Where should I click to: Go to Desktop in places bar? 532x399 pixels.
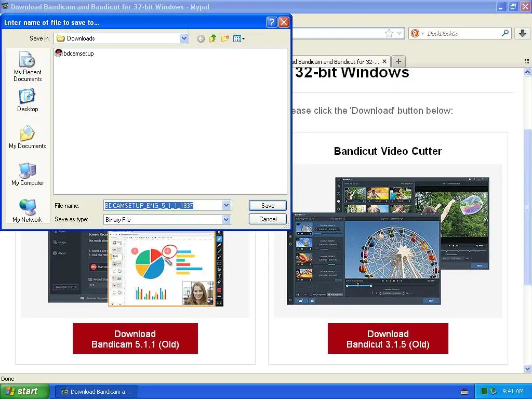28,100
